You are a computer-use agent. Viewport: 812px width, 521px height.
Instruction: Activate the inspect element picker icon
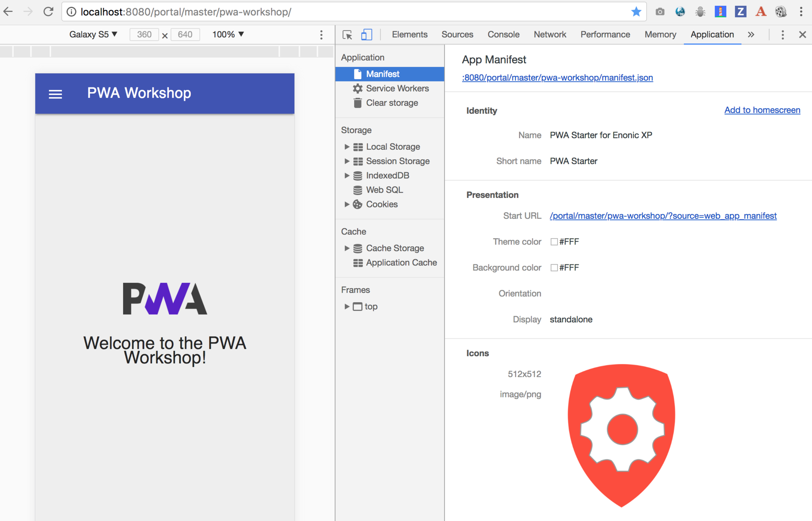[x=347, y=35]
